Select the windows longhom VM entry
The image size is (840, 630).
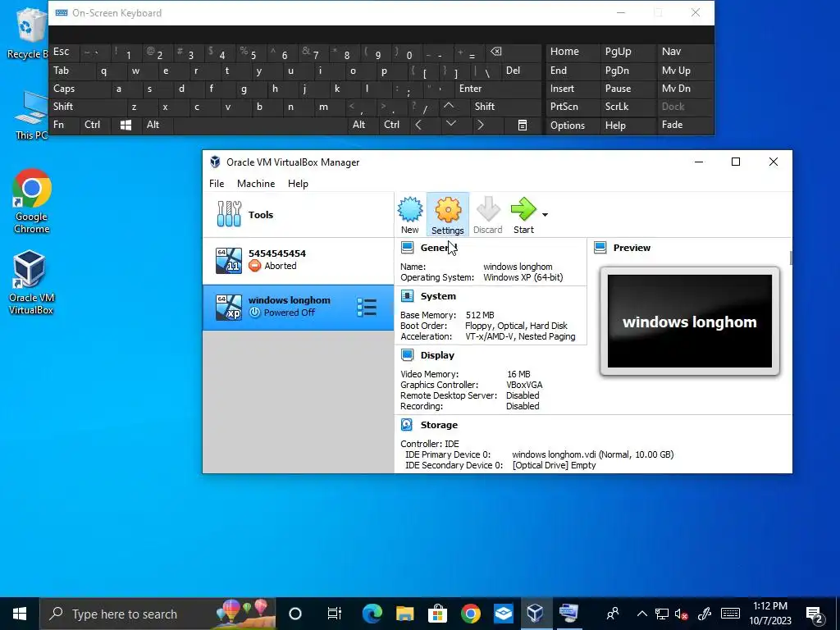298,307
